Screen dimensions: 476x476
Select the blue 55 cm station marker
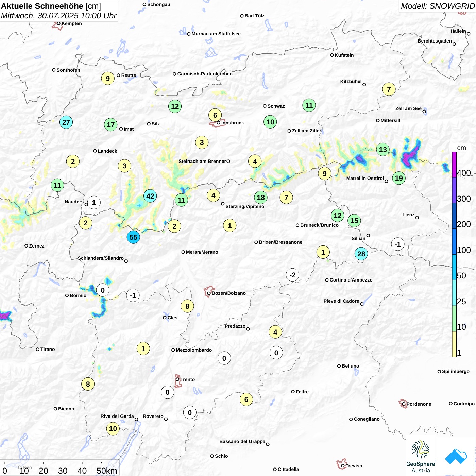(x=133, y=237)
